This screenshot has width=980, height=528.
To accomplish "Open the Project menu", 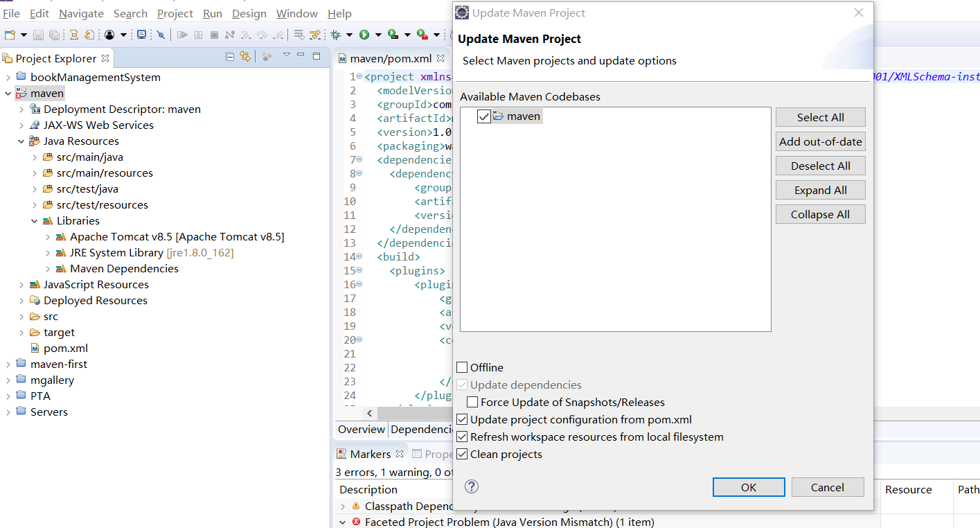I will tap(175, 13).
